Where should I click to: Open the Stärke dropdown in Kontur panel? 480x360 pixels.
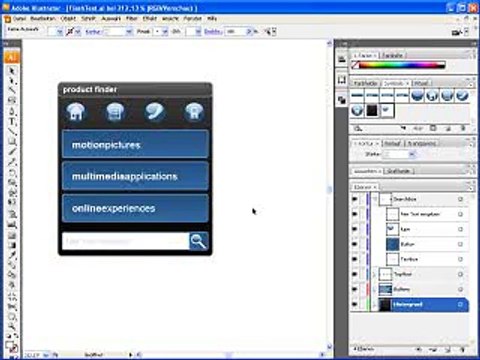412,154
